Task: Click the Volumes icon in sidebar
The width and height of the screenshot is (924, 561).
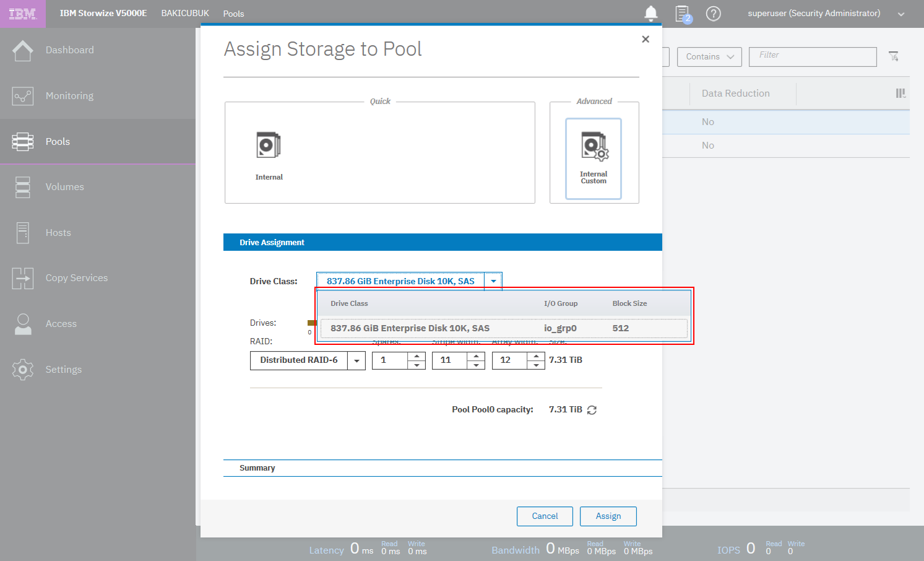Action: pyautogui.click(x=23, y=187)
